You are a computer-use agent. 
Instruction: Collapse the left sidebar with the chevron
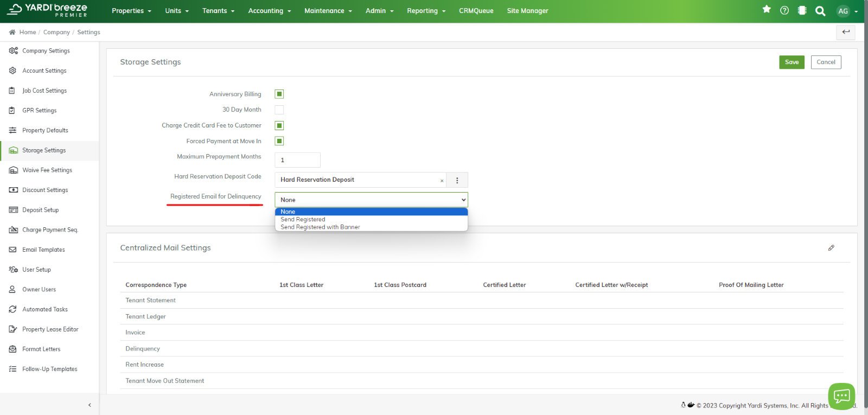[x=90, y=405]
